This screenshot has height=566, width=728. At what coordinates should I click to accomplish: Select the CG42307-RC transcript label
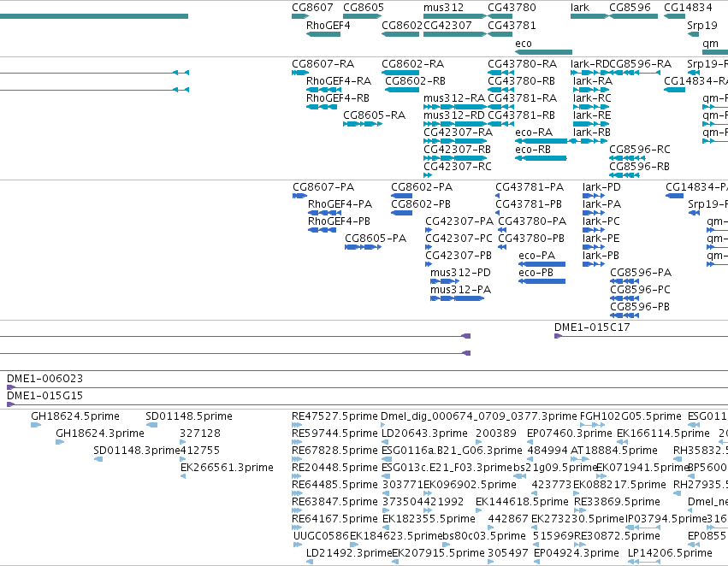[458, 167]
